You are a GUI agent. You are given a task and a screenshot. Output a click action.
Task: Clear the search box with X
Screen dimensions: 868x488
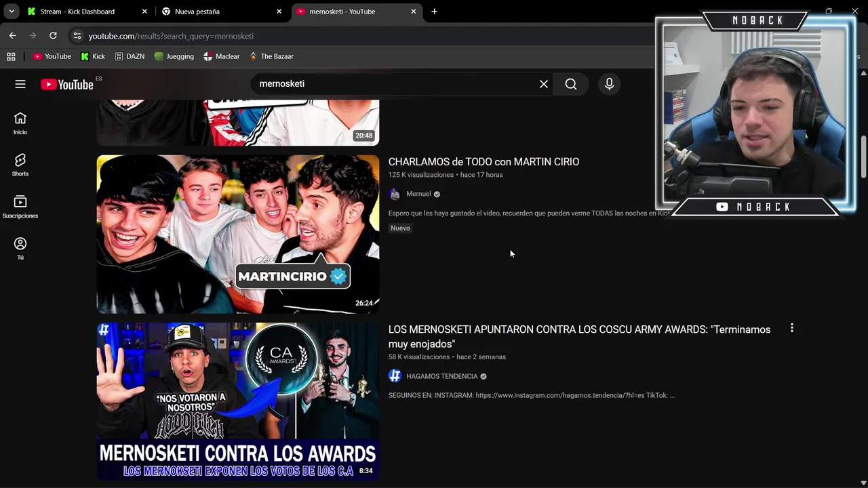click(544, 84)
